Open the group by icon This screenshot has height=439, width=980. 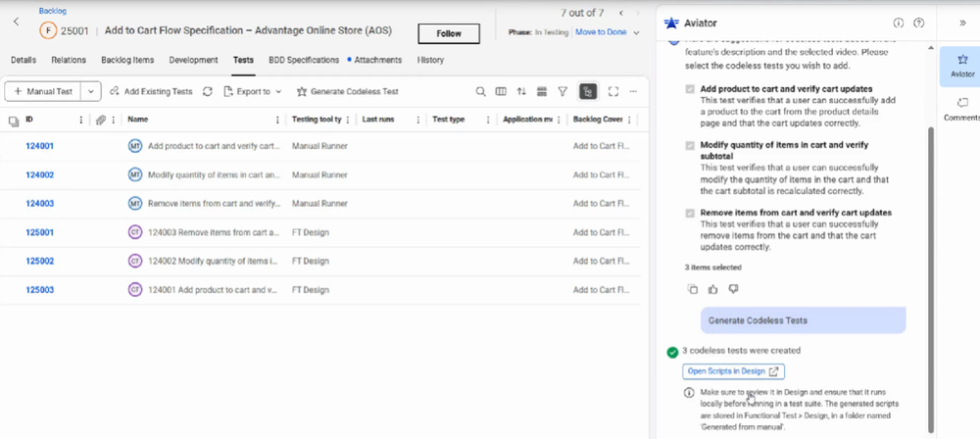[x=542, y=92]
